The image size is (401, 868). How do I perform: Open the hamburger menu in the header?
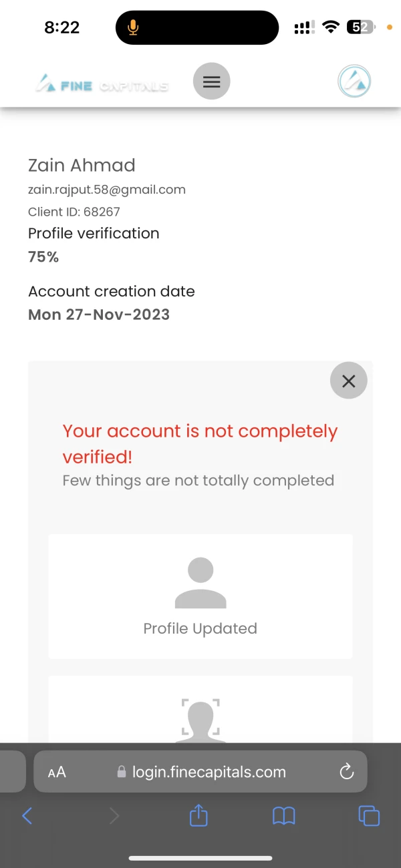(x=211, y=81)
